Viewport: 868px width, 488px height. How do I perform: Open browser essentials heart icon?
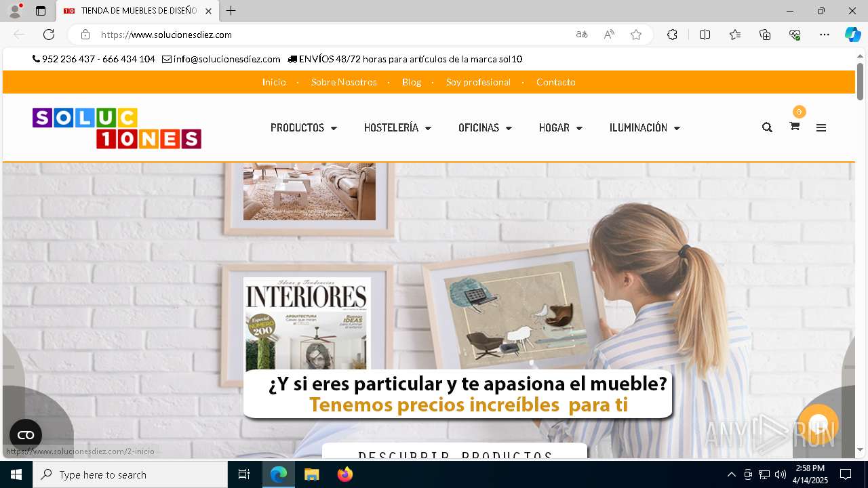(795, 35)
